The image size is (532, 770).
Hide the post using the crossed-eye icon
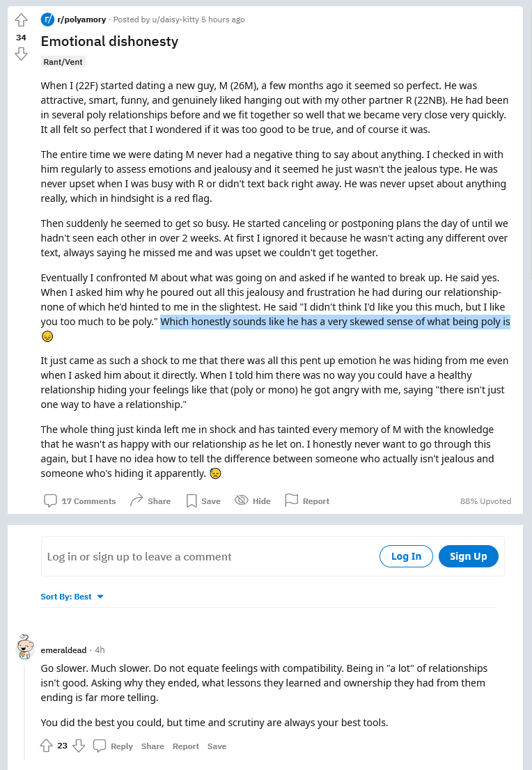(241, 500)
